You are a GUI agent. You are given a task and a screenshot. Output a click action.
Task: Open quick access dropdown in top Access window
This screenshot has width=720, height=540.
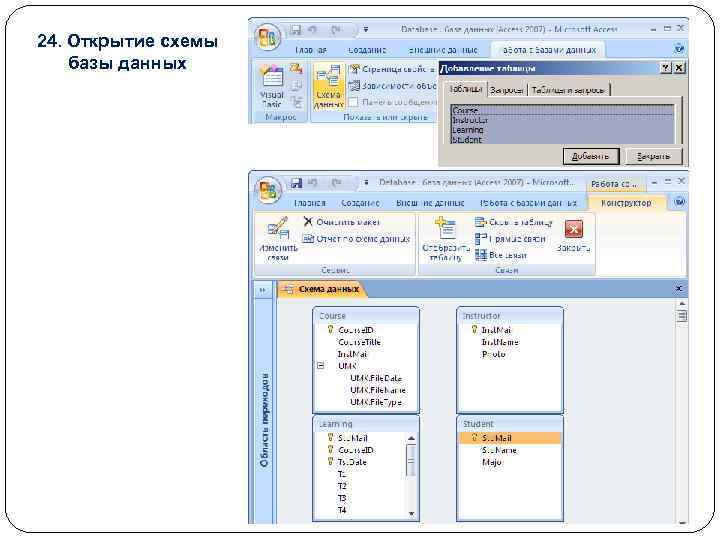pyautogui.click(x=366, y=29)
